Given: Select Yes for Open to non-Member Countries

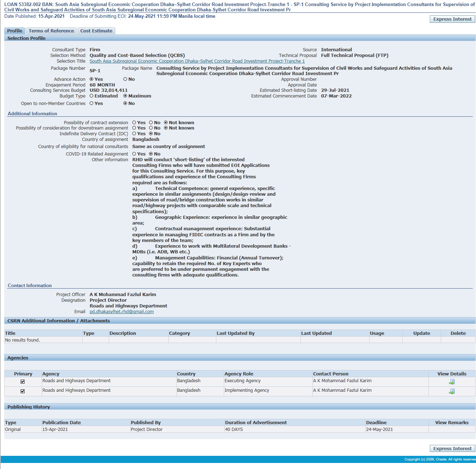Looking at the screenshot, I should point(91,104).
